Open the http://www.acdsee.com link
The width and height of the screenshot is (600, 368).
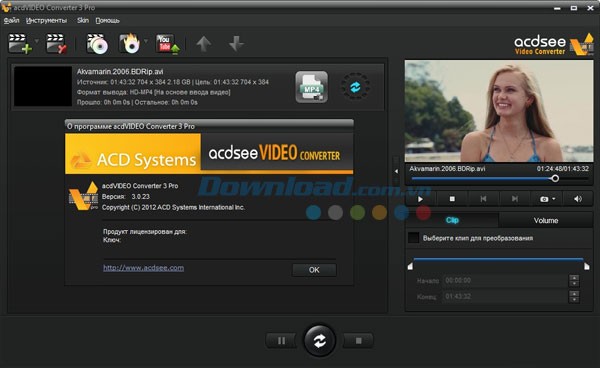pyautogui.click(x=143, y=268)
